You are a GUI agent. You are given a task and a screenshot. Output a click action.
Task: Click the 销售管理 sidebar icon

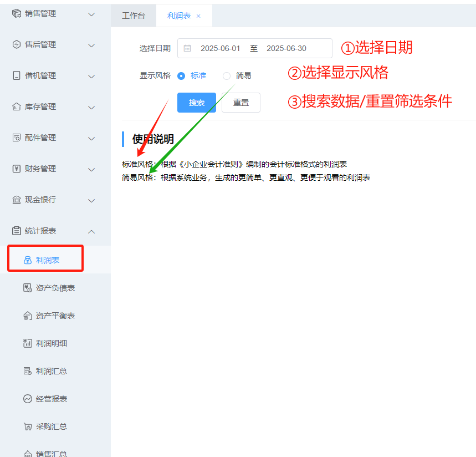(x=17, y=13)
